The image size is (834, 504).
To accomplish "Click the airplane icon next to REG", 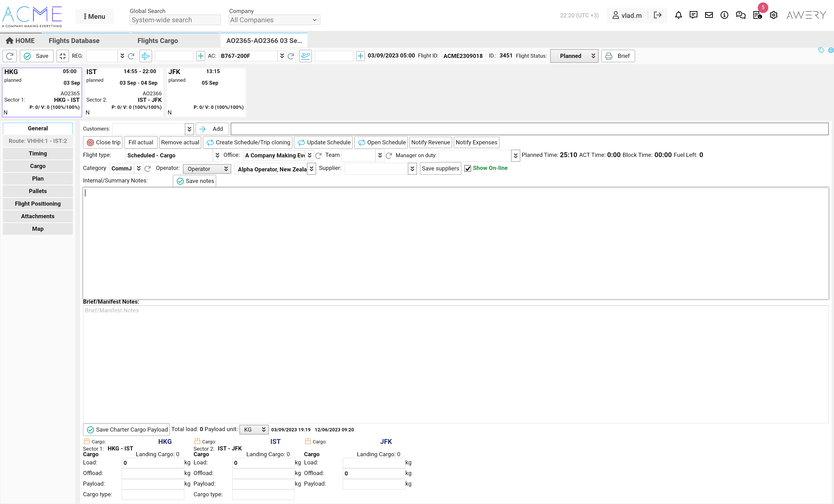I will click(x=146, y=56).
